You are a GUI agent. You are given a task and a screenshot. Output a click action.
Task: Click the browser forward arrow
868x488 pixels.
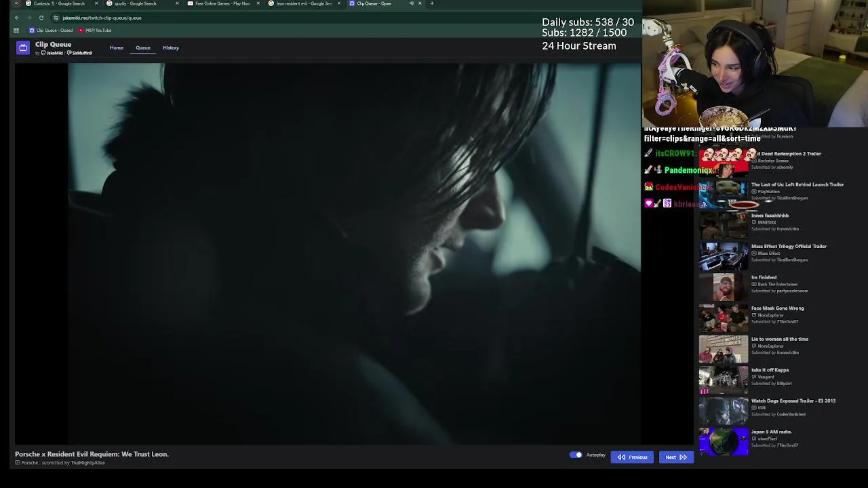tap(29, 18)
